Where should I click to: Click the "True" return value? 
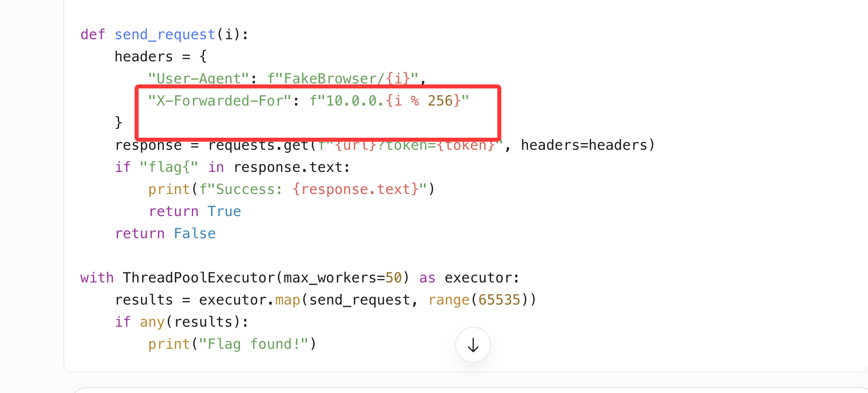point(224,212)
